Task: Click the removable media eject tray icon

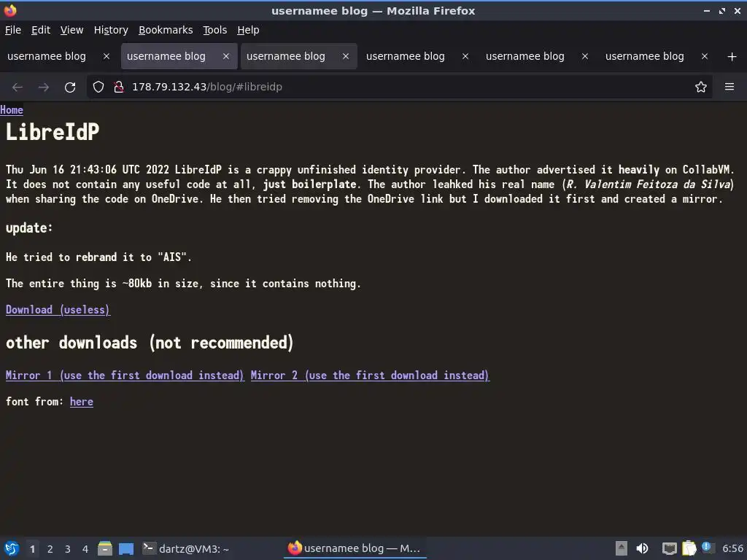Action: pos(622,548)
